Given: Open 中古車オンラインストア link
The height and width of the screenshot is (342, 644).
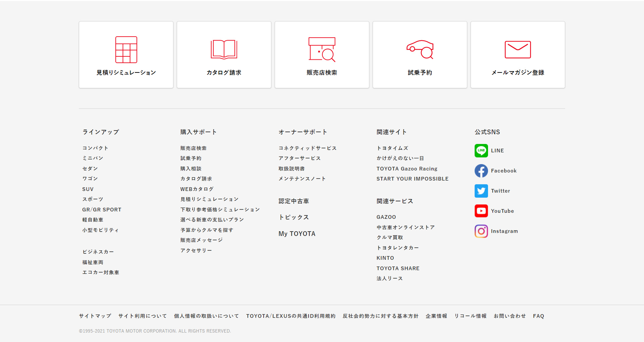Looking at the screenshot, I should [406, 228].
